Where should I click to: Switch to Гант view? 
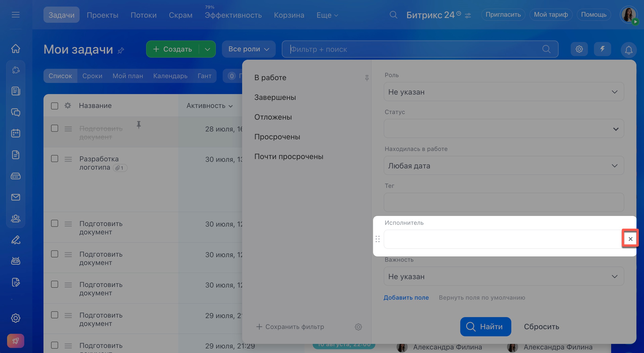click(204, 76)
